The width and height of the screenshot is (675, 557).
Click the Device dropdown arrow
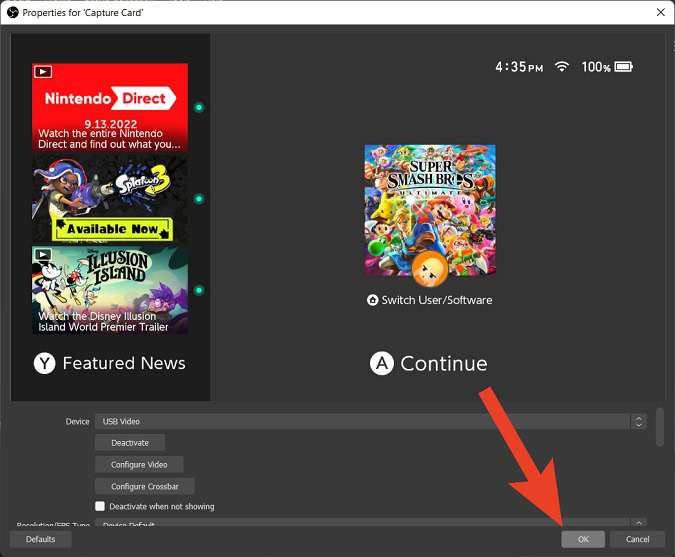click(638, 422)
